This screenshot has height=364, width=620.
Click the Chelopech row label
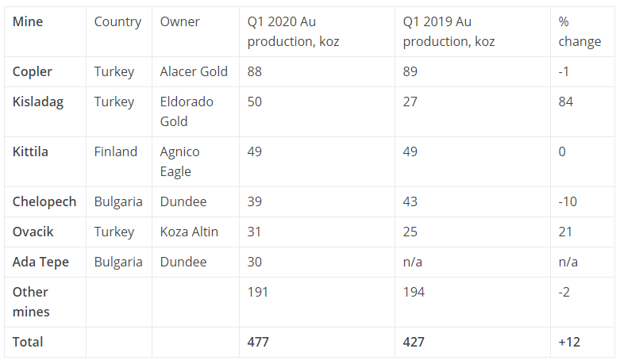pos(44,201)
